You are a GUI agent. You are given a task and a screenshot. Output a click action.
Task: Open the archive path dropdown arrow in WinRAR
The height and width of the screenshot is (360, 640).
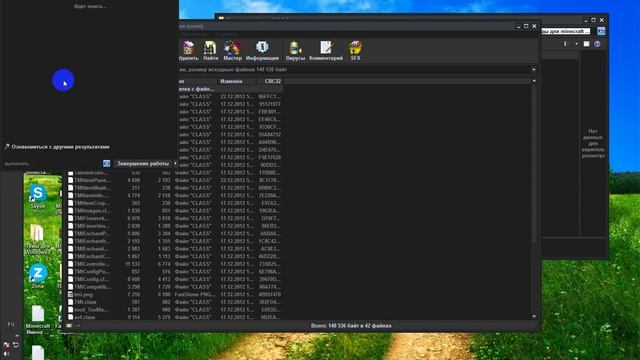(x=533, y=69)
